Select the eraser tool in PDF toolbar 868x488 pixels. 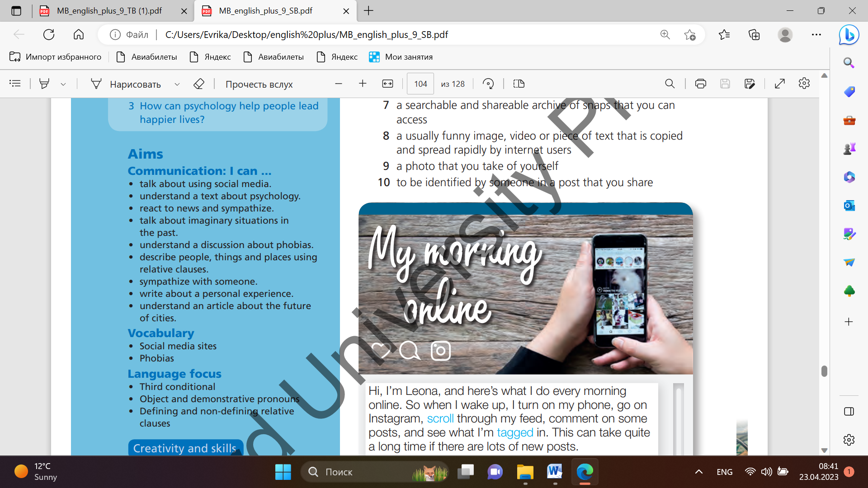tap(198, 84)
